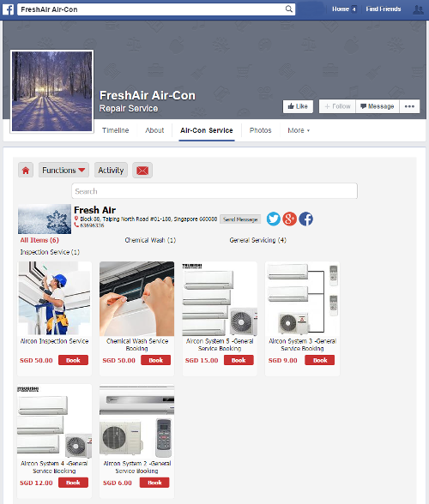Filter by Inspection Service (1)
Screen dimensions: 429x504
click(50, 252)
